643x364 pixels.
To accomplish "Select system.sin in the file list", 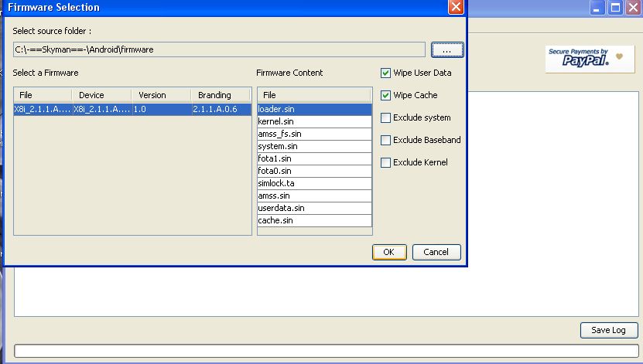I will [314, 147].
